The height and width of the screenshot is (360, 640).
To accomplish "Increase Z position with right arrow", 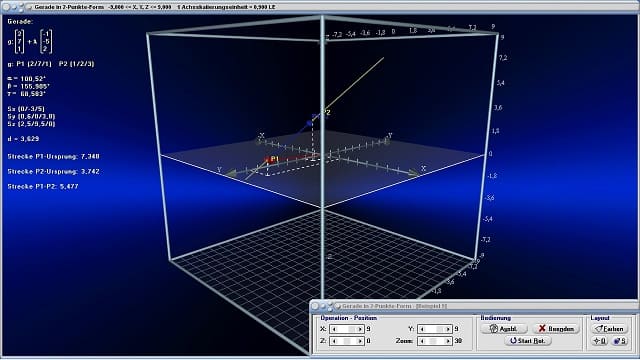I will pos(360,341).
